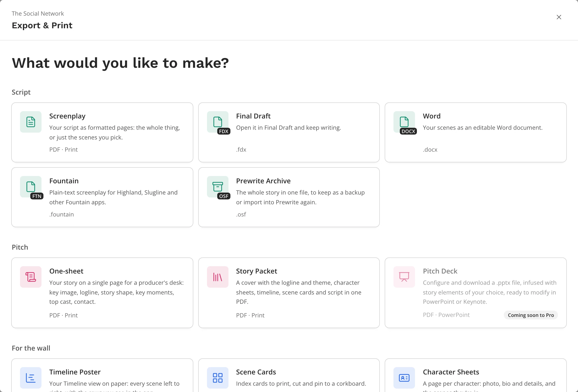Click the Fountain FTN file icon
This screenshot has height=392, width=578.
[31, 187]
